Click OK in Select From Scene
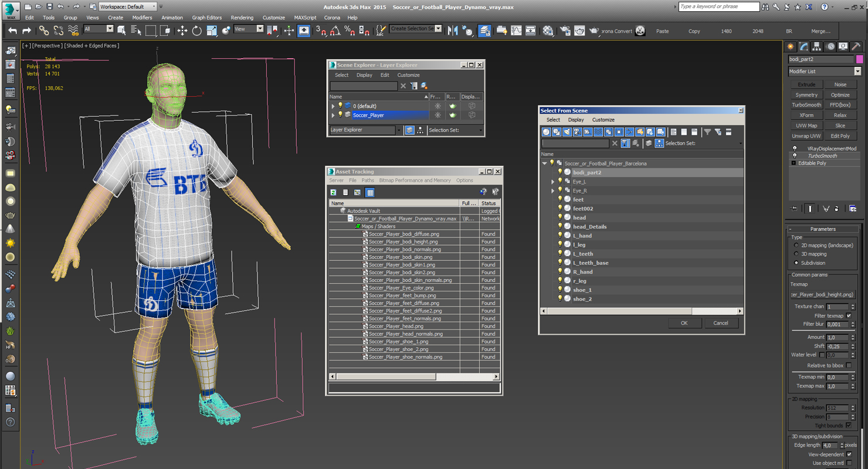Viewport: 868px width, 469px height. pos(684,323)
